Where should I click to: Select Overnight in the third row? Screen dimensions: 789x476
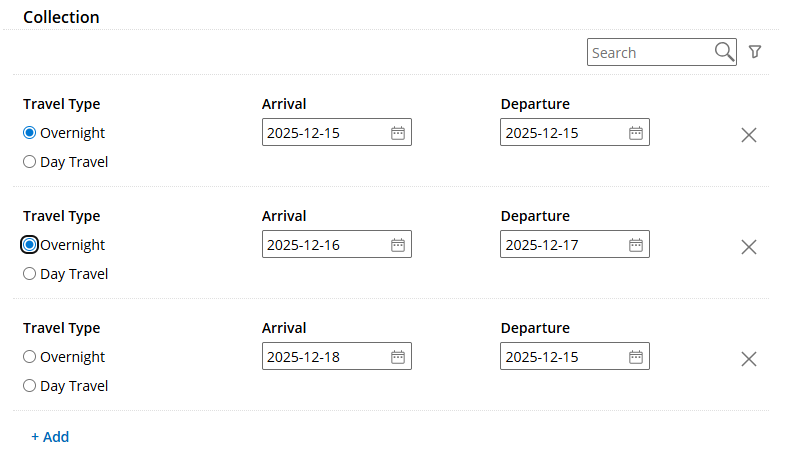30,357
